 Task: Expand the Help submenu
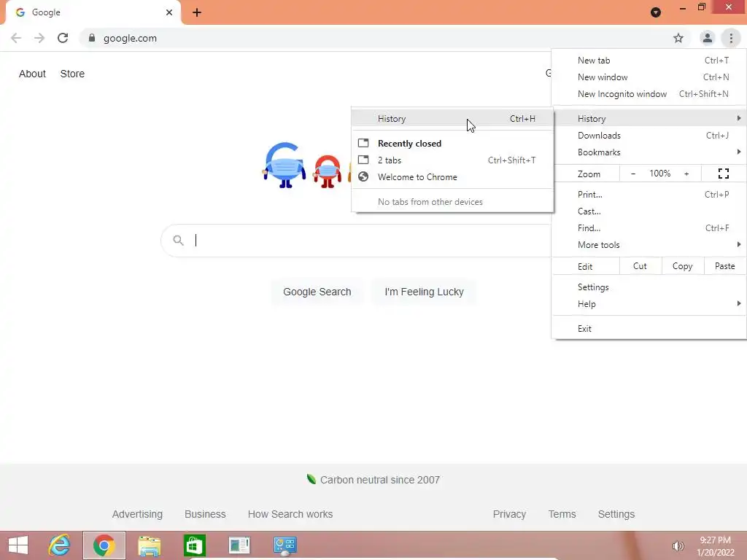[x=649, y=304]
